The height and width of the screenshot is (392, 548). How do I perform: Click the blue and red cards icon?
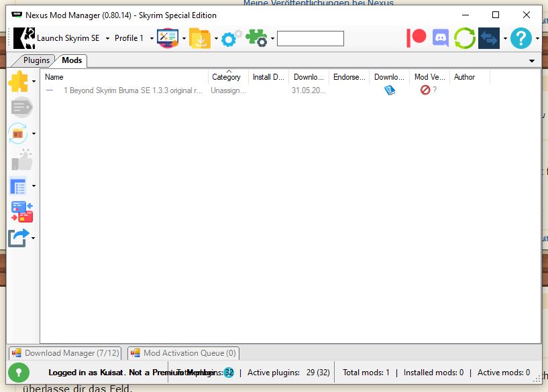point(21,212)
